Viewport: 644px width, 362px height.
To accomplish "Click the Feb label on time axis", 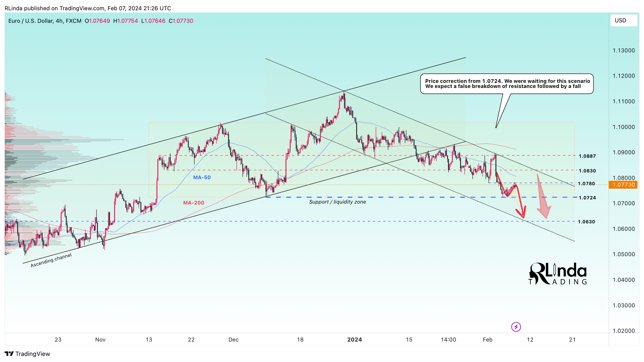I will 488,339.
